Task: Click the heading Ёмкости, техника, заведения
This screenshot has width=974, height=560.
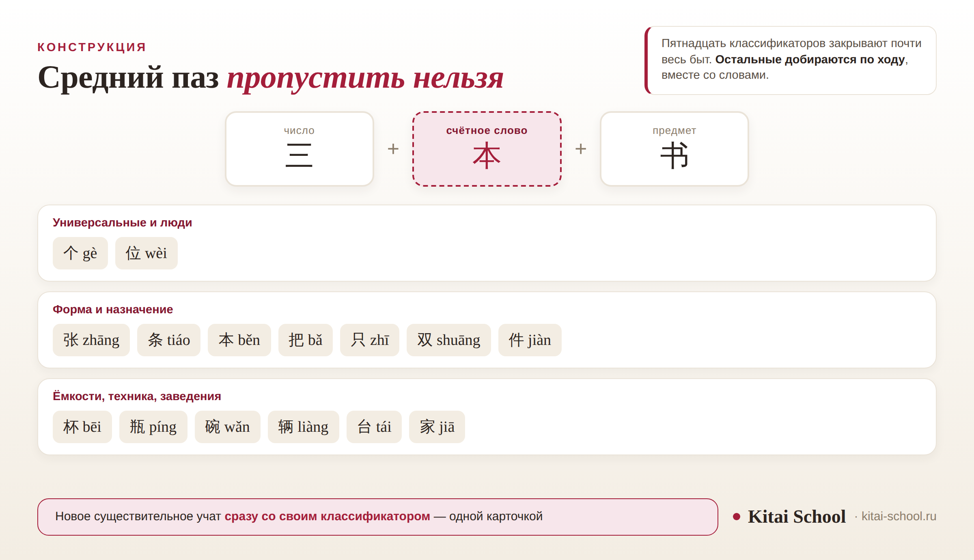Action: click(x=137, y=396)
